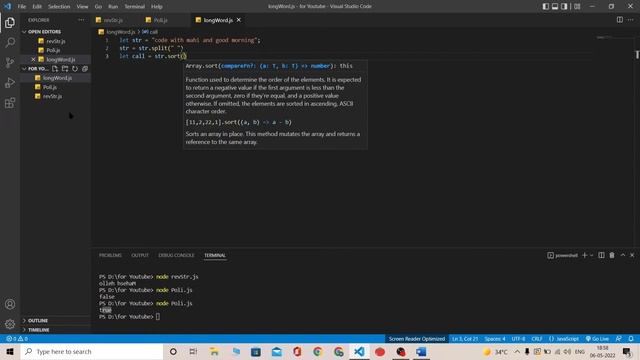
Task: Switch to the Problems panel tab
Action: pyautogui.click(x=110, y=255)
